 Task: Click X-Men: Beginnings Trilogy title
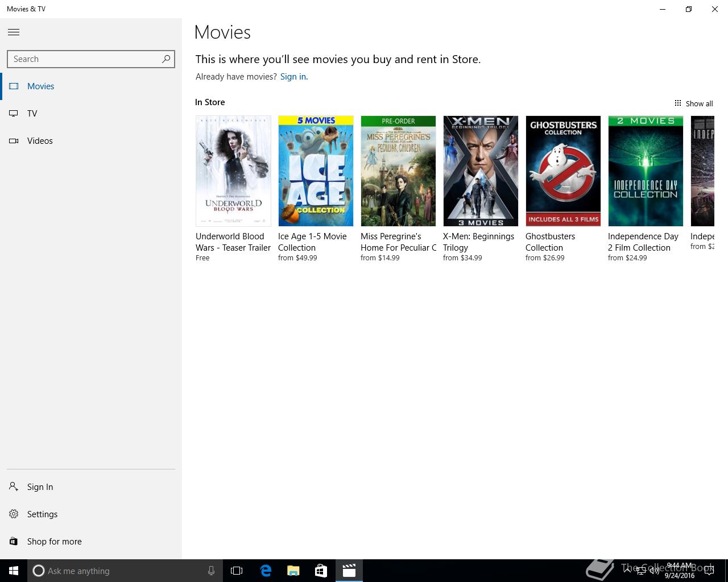(x=478, y=242)
